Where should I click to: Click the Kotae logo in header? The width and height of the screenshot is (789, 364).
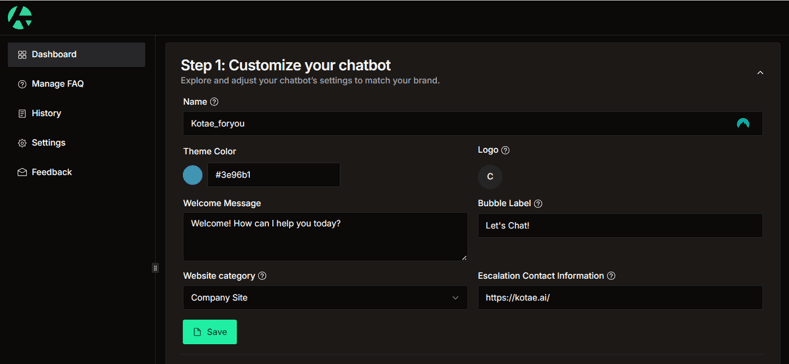pyautogui.click(x=20, y=18)
